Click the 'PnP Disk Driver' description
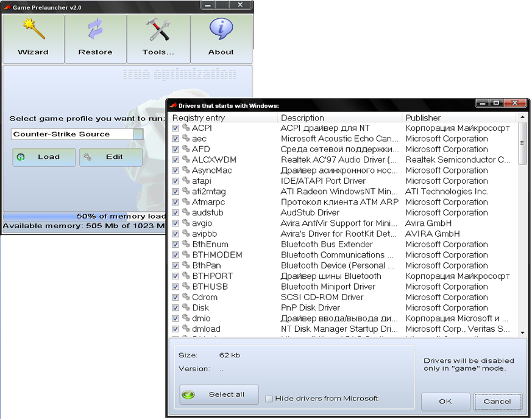This screenshot has width=532, height=420. coord(310,308)
